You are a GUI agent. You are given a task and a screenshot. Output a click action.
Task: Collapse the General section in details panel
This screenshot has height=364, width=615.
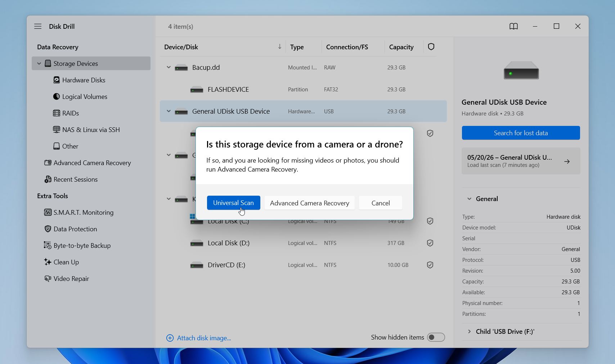(469, 199)
